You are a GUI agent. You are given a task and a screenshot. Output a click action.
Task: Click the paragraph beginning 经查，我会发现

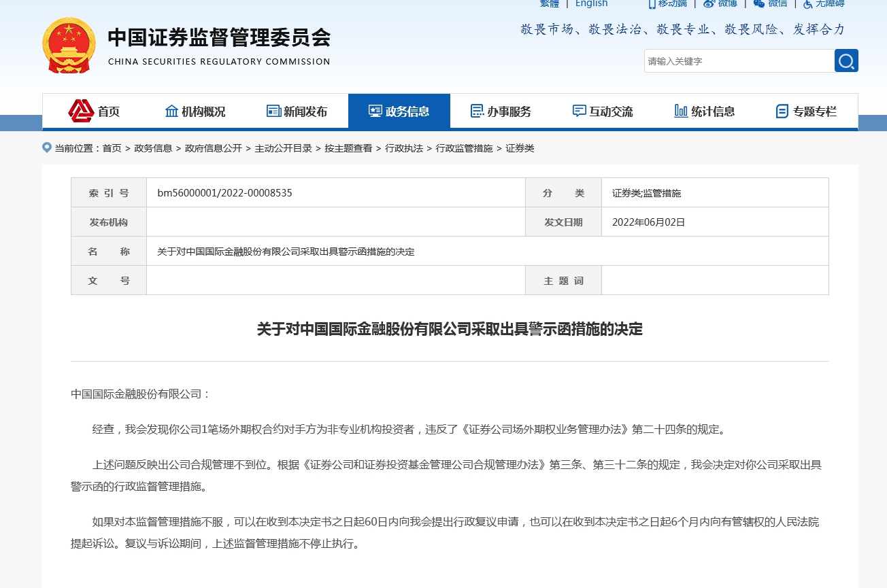point(410,430)
